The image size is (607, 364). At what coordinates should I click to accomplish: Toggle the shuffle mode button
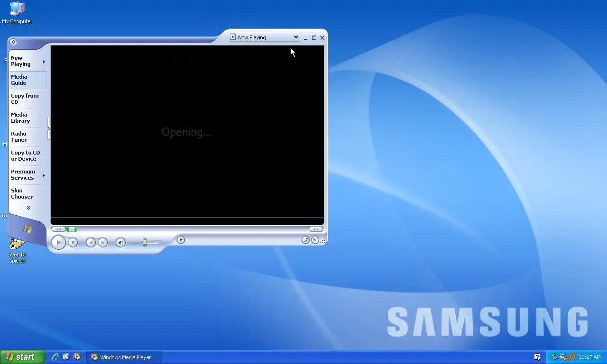181,240
